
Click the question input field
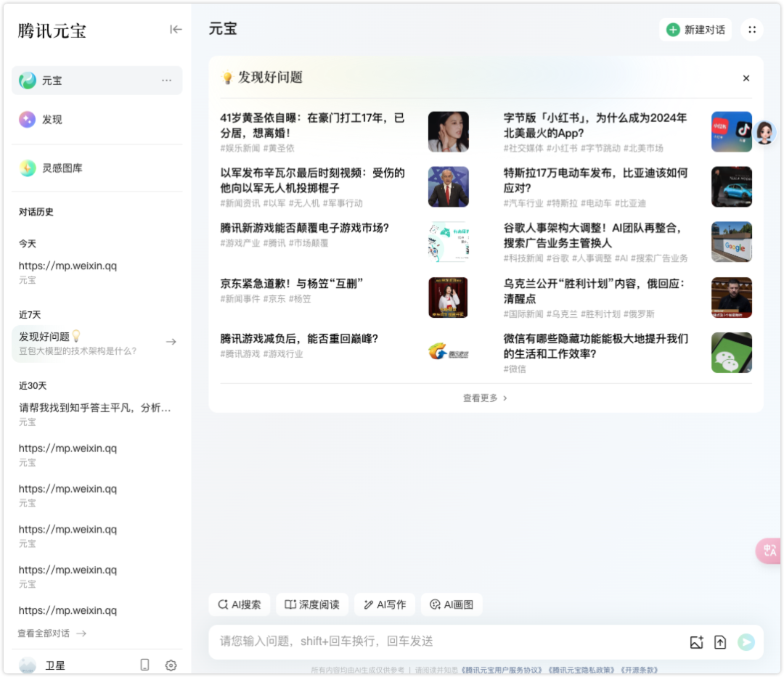[x=436, y=641]
